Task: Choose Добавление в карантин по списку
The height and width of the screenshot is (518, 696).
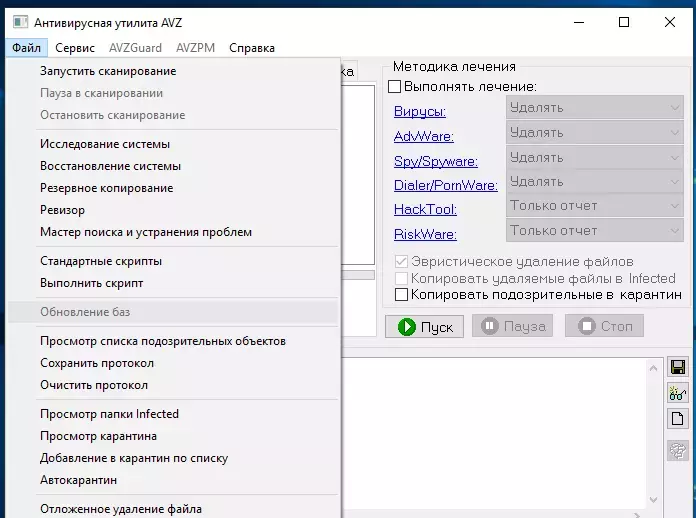Action: (x=173, y=458)
